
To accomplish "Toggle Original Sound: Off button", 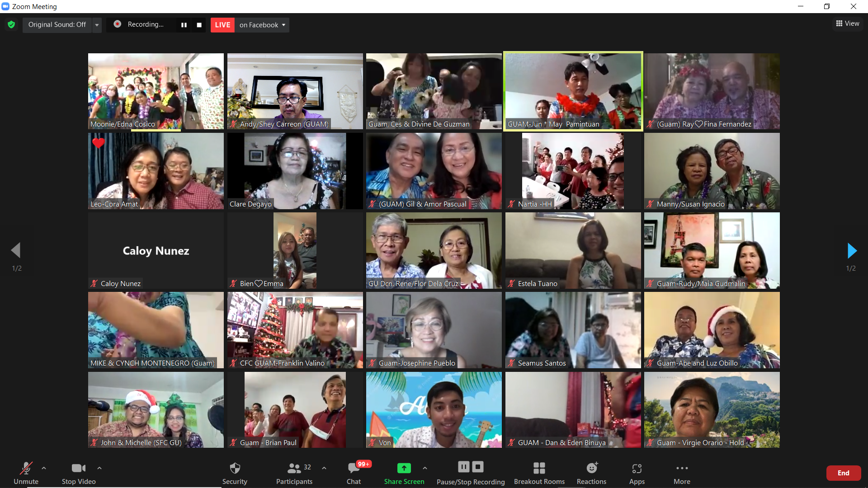I will 57,24.
